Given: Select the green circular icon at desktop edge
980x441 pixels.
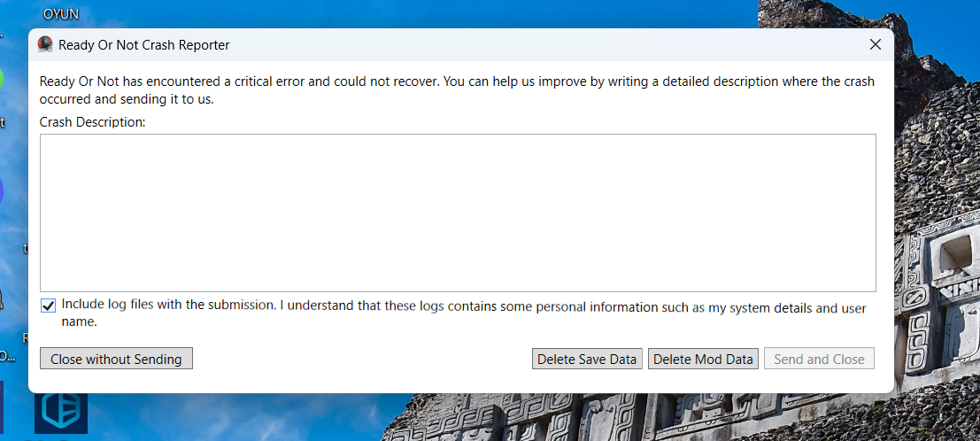Looking at the screenshot, I should tap(1, 78).
